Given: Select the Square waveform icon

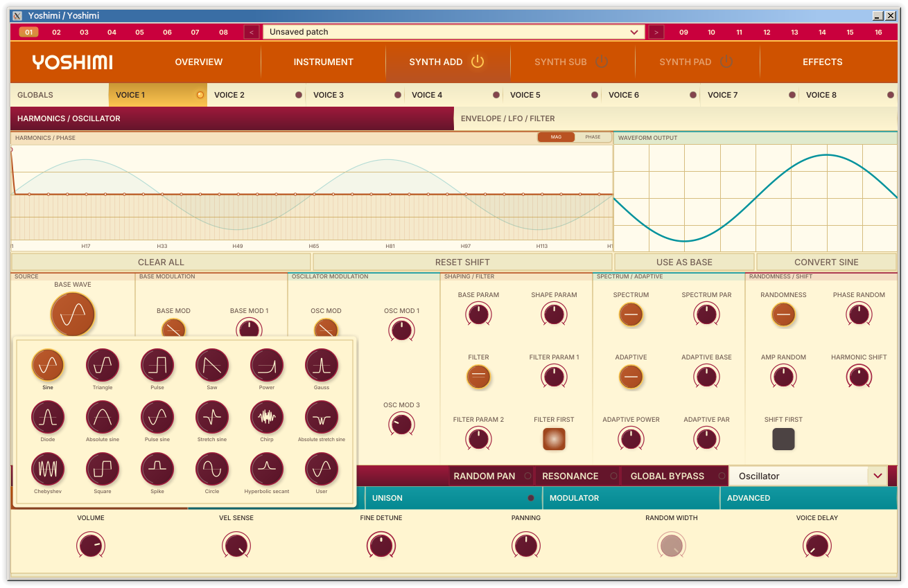Looking at the screenshot, I should click(103, 469).
